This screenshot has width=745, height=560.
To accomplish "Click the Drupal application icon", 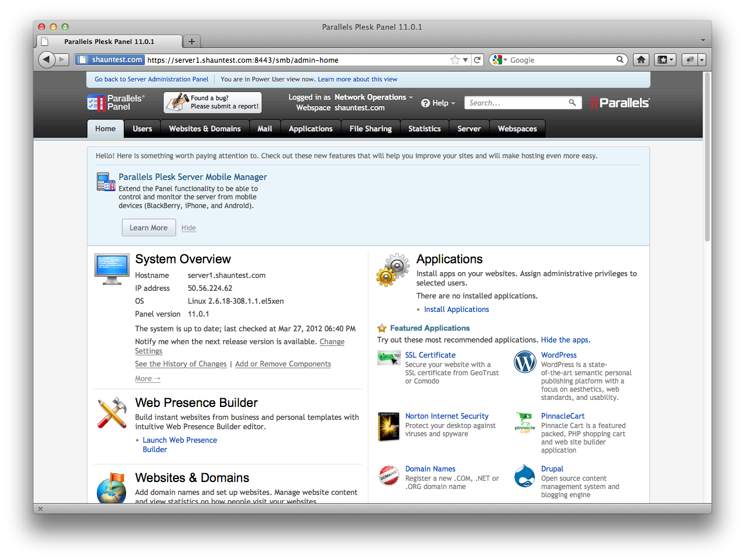I will (x=524, y=476).
